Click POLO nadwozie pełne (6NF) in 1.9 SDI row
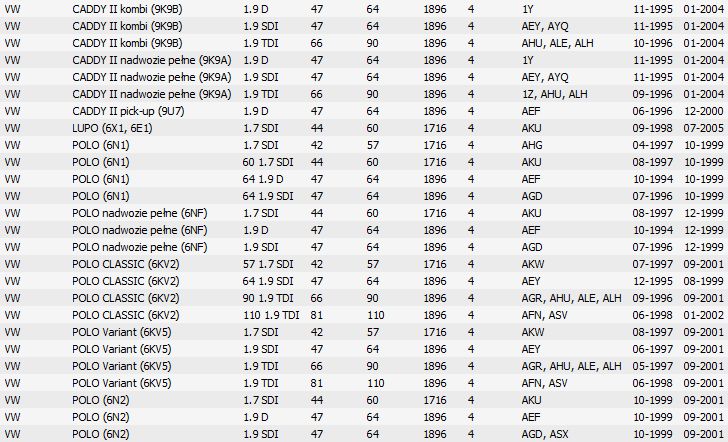The height and width of the screenshot is (442, 728). pos(140,247)
